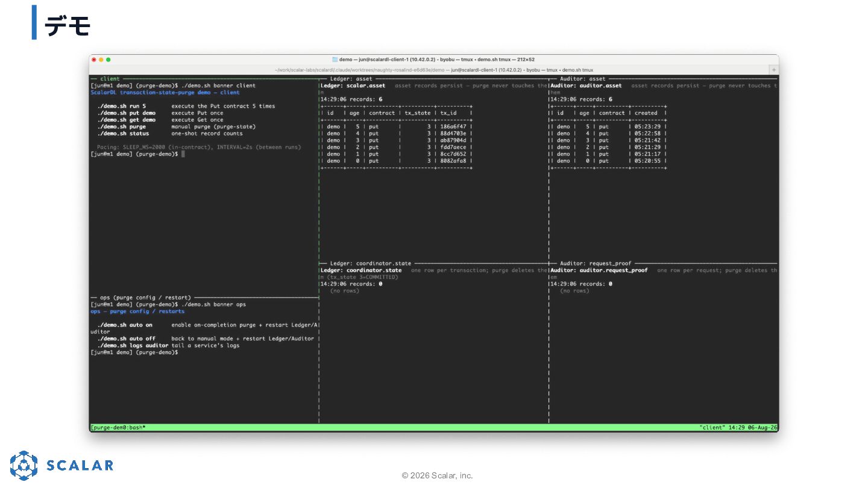The image size is (868, 488).
Task: Click the 'Auditor: auditor.asset' heading
Action: 587,86
